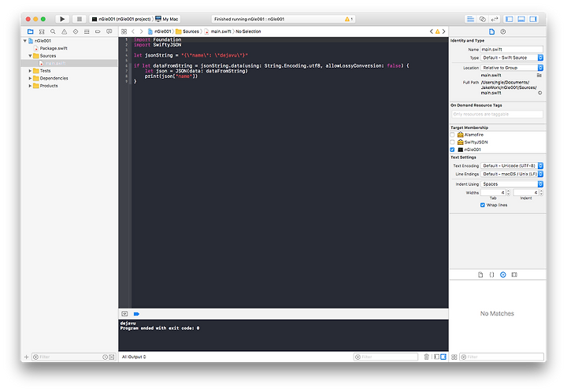The image size is (567, 392).
Task: Jump to the previous issue
Action: (431, 31)
